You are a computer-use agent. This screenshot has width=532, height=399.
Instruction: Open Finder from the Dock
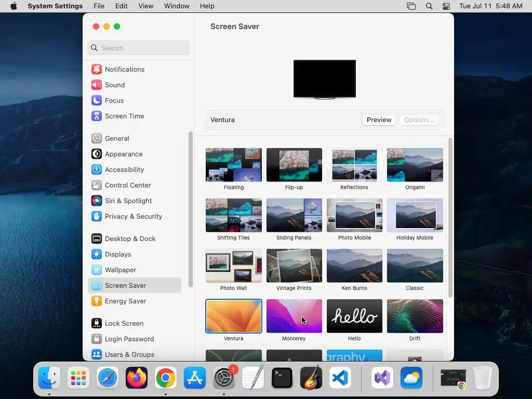pos(49,378)
